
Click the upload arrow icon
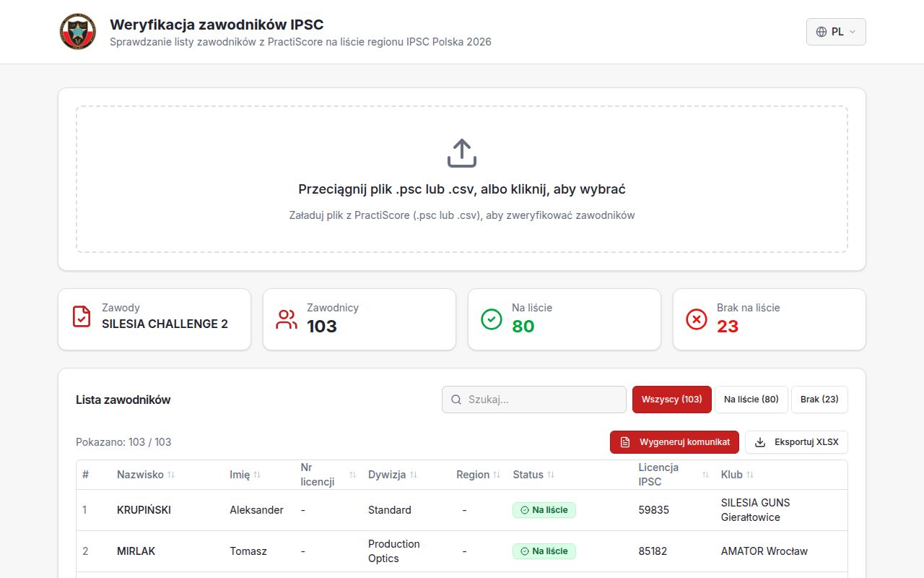(x=462, y=153)
